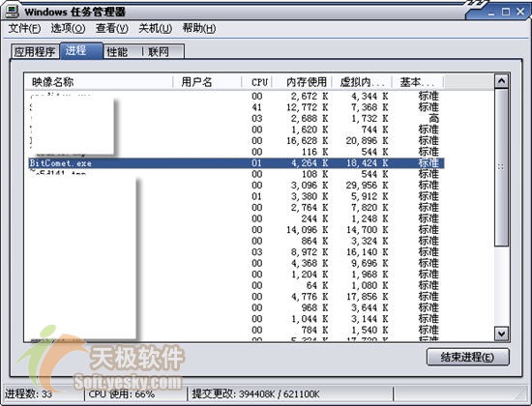Sort by 映像名称 column header
This screenshot has width=532, height=406.
point(99,82)
